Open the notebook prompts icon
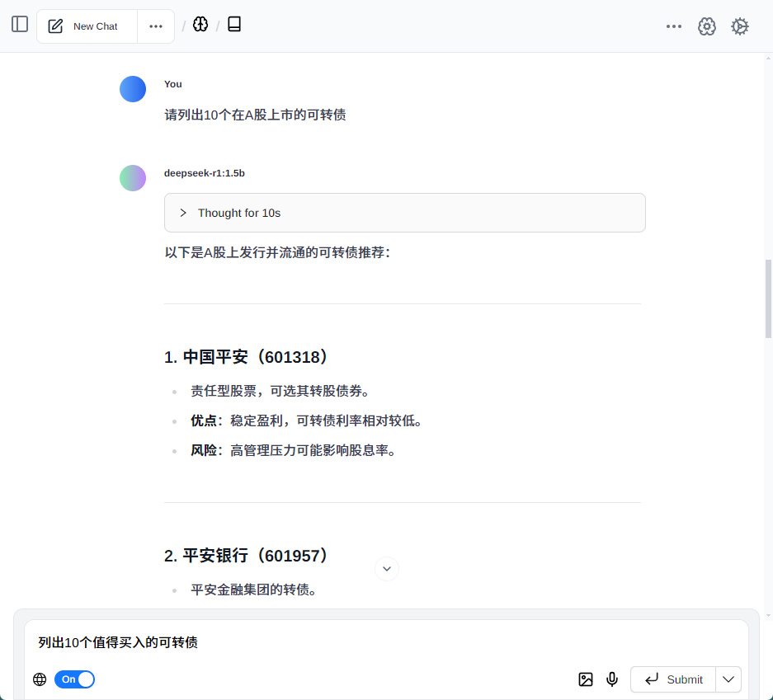This screenshot has width=773, height=700. click(234, 24)
